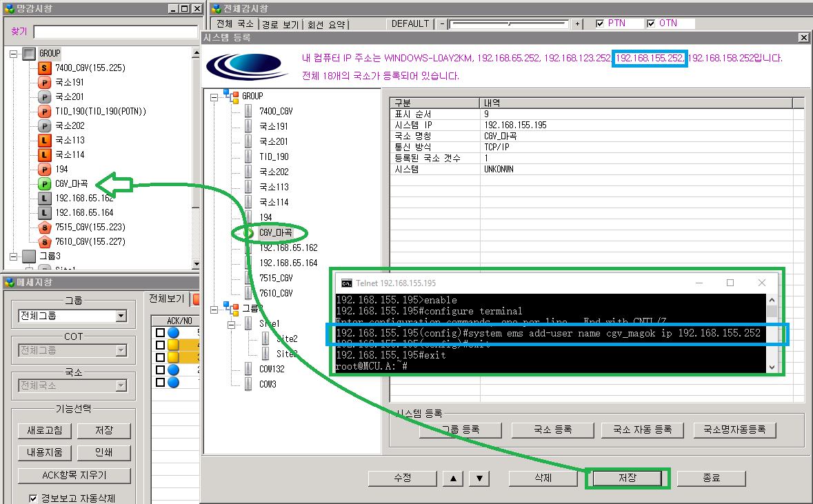Check the first ACK/NO row checkbox

click(160, 333)
